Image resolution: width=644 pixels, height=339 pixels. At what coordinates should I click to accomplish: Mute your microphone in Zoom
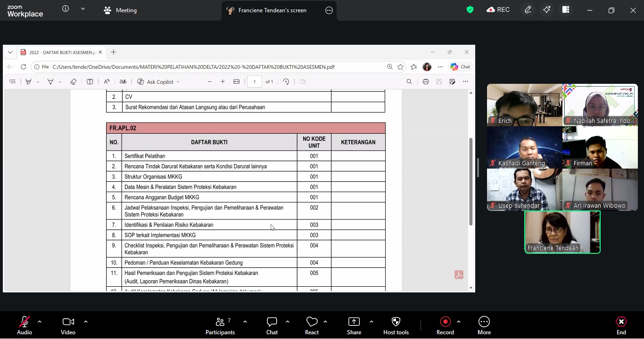[x=24, y=325]
